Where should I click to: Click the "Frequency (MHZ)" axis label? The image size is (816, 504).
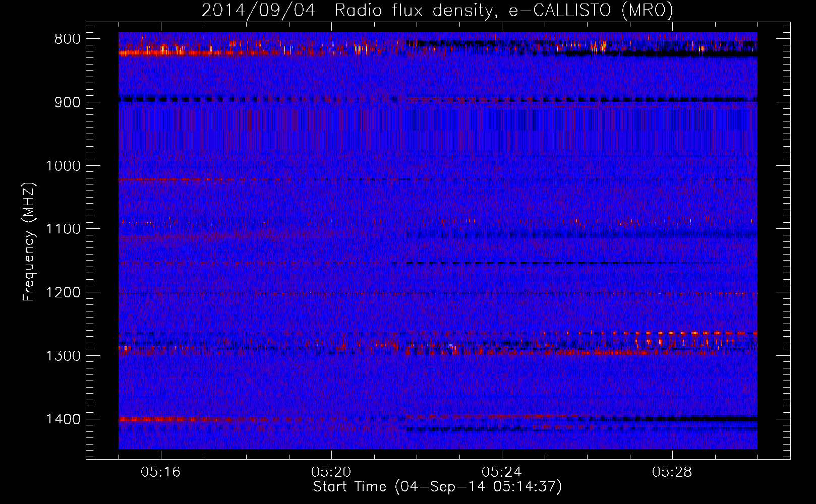29,242
